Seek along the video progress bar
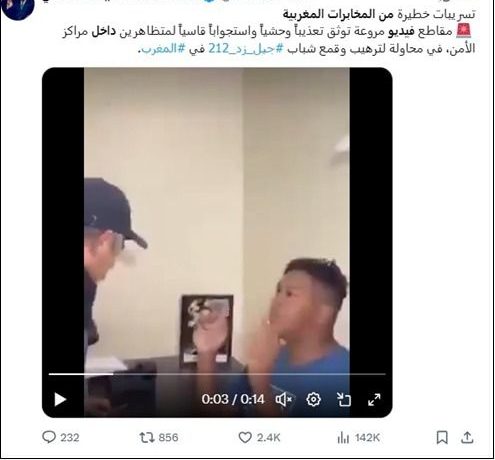 pyautogui.click(x=217, y=374)
